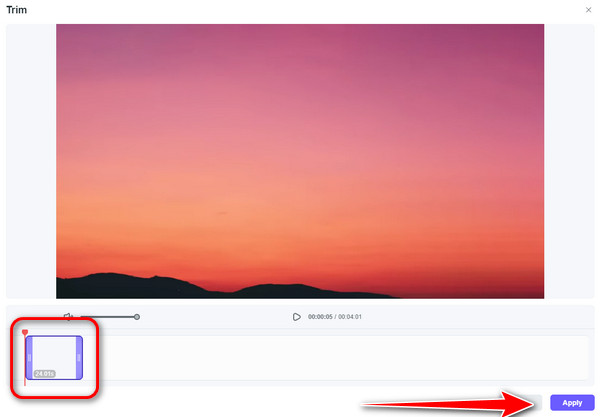Click the 00:04:01 total duration text
600x417 pixels.
click(350, 317)
